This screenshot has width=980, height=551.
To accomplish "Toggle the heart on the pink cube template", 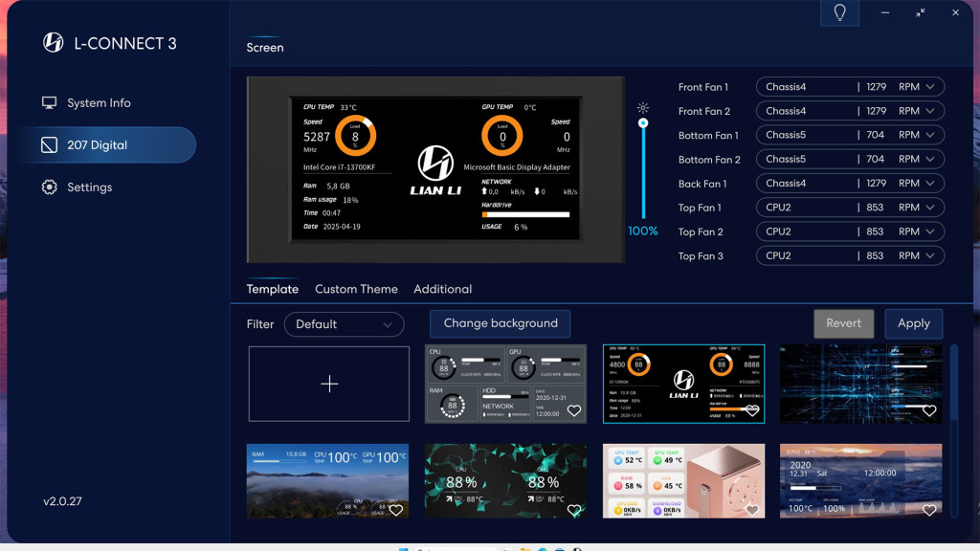I will (752, 510).
